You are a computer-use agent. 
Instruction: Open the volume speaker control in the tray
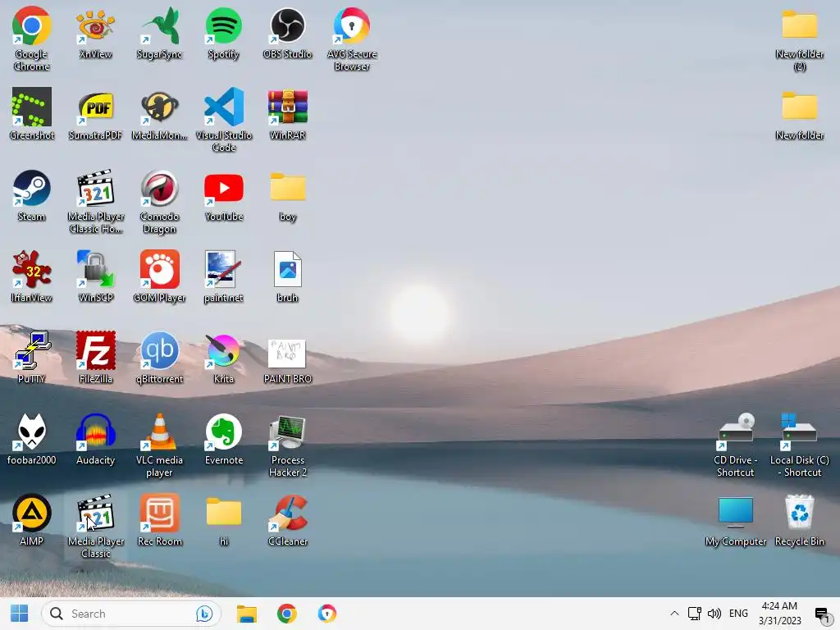(714, 614)
